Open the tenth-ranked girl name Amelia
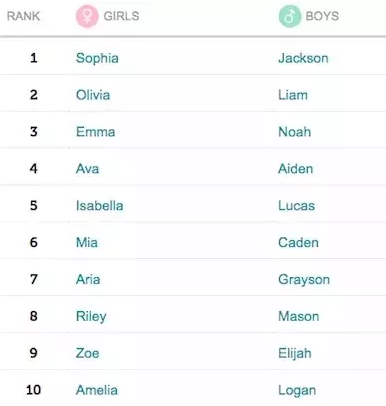Screen dimensions: 386x406 [97, 390]
